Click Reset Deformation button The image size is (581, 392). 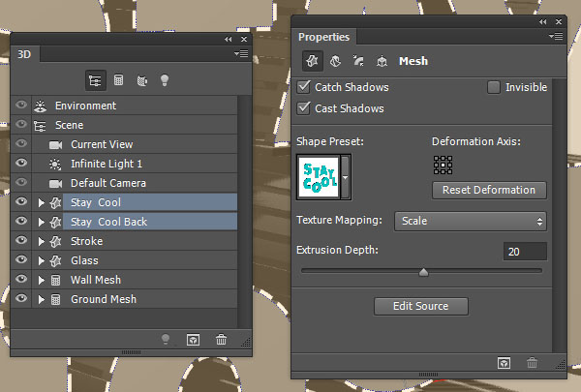489,190
